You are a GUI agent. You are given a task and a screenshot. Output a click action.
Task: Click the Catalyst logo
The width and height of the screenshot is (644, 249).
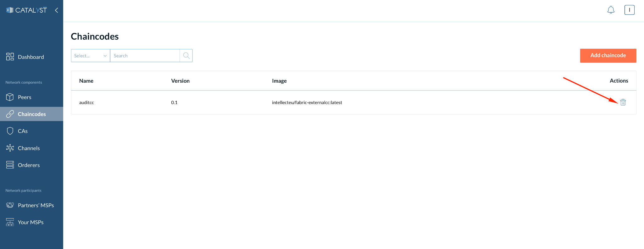[x=26, y=10]
